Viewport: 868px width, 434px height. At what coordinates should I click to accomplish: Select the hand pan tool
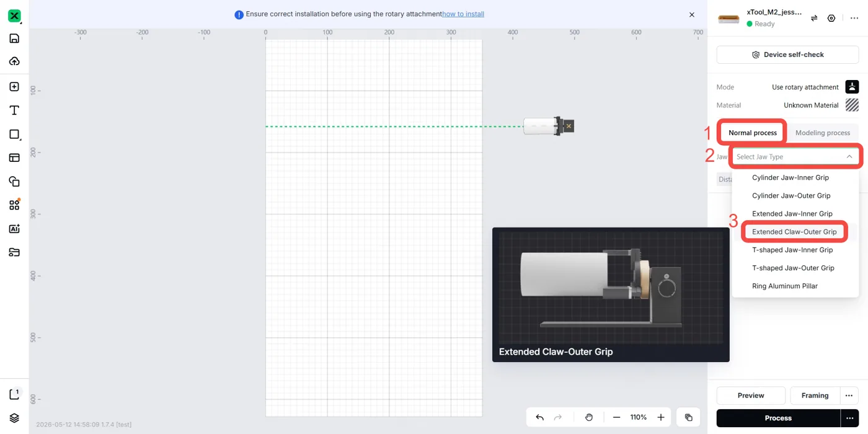click(589, 417)
